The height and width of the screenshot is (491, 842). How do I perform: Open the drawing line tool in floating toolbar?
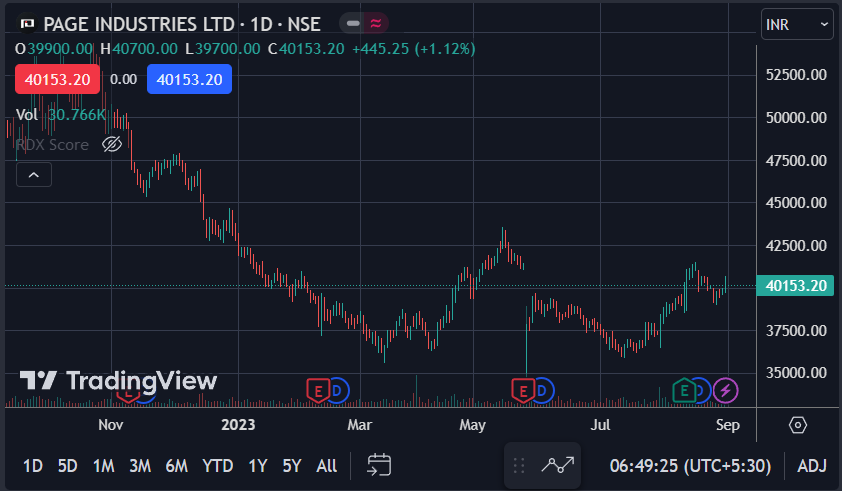click(558, 465)
